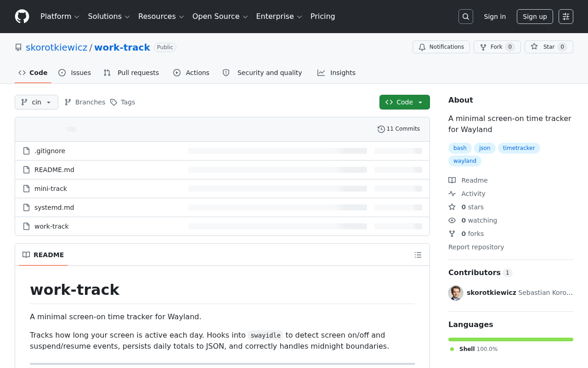Click the book icon beside README heading
Screen dimensions: 588x368
[26, 255]
